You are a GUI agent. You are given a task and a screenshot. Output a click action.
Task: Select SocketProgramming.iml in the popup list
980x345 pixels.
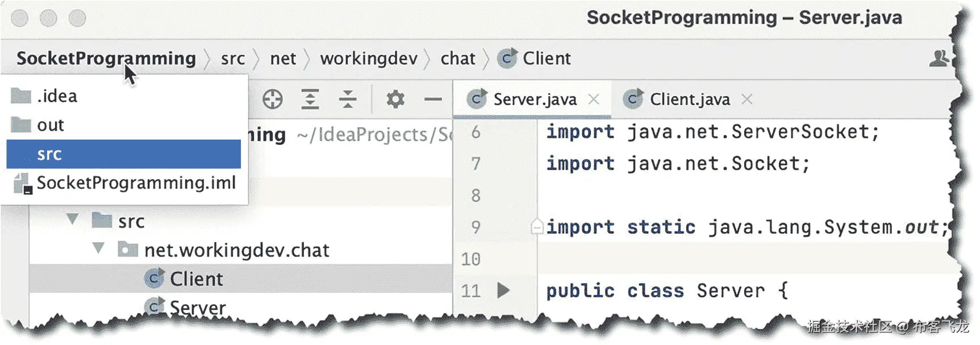tap(136, 183)
